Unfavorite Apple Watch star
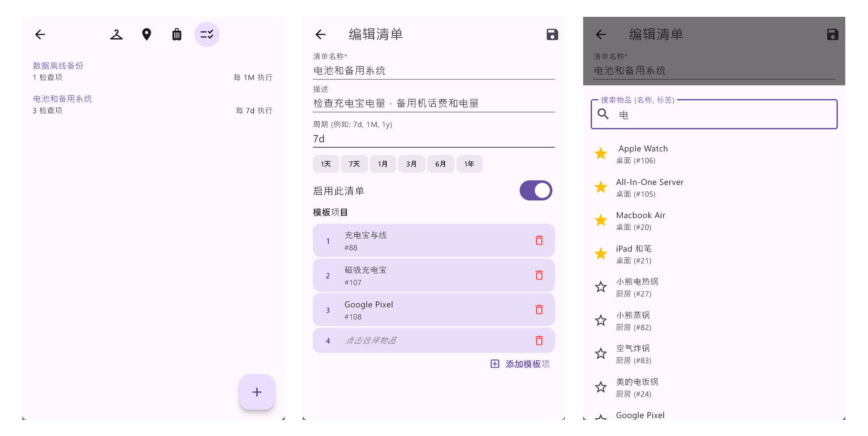 [x=601, y=154]
